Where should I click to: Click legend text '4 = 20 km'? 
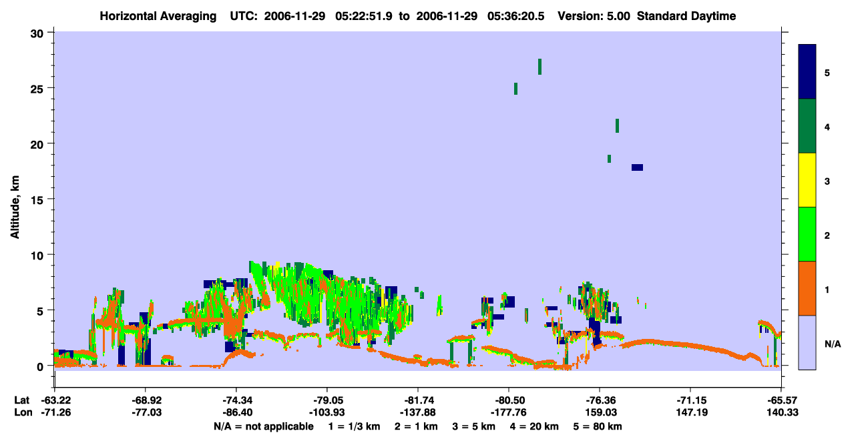tap(533, 426)
